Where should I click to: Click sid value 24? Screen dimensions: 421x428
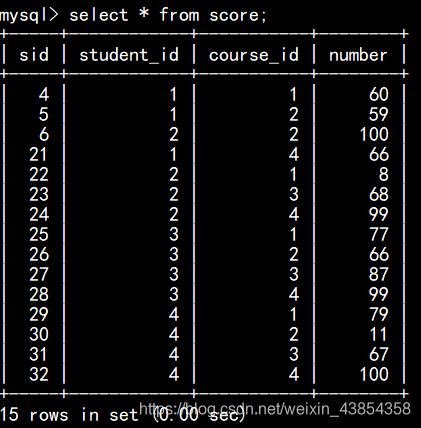tap(39, 214)
